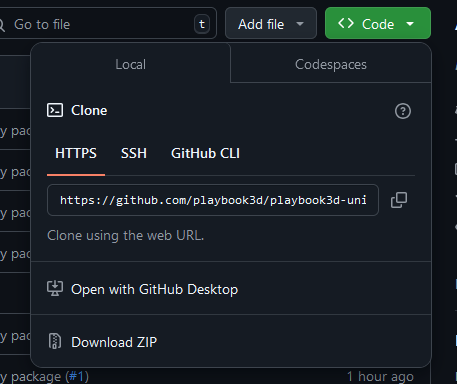Open the green Code dropdown button

pyautogui.click(x=378, y=23)
